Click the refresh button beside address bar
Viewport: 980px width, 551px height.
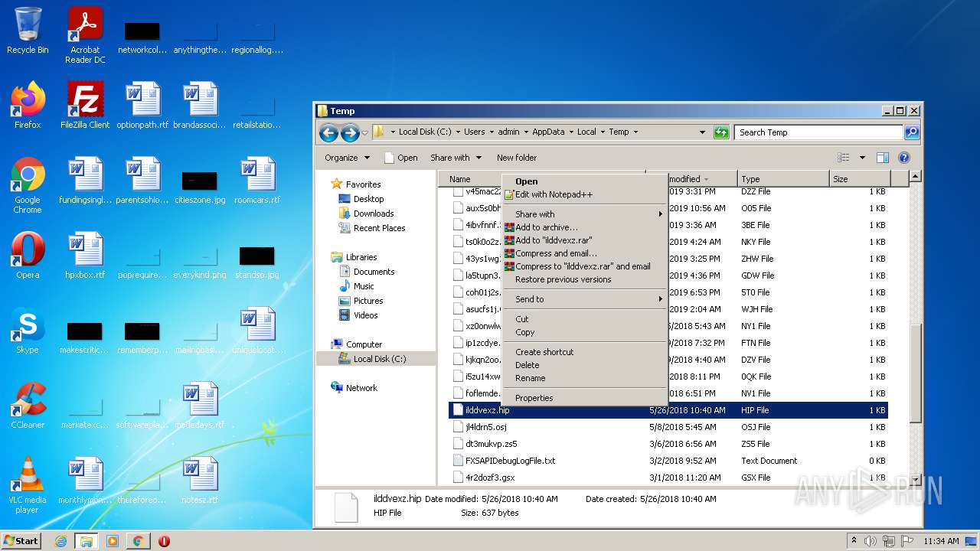click(721, 132)
